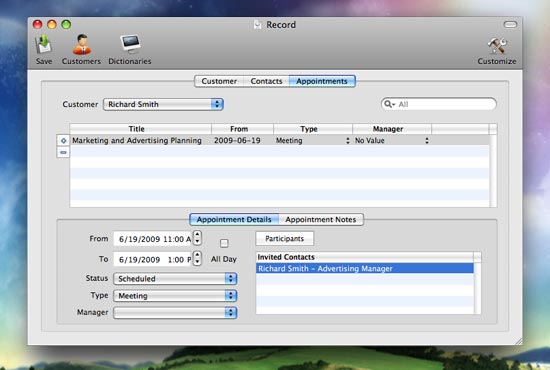
Task: Click the To date field 6/19/2009 1:00
Action: [x=153, y=260]
